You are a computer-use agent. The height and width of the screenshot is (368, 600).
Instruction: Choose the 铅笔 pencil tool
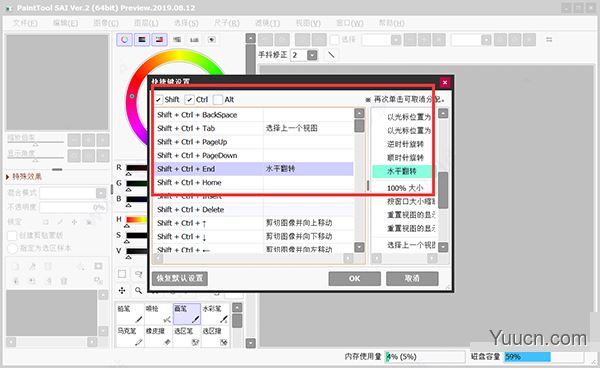(x=130, y=314)
